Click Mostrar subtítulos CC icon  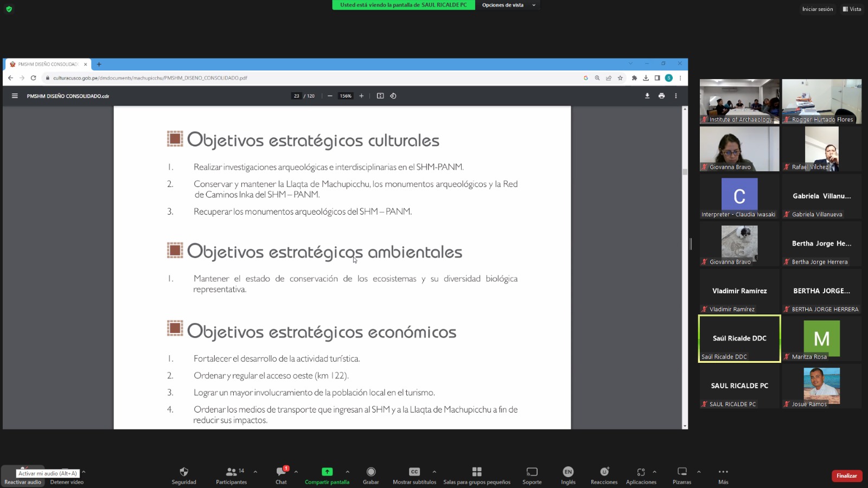coord(414,472)
